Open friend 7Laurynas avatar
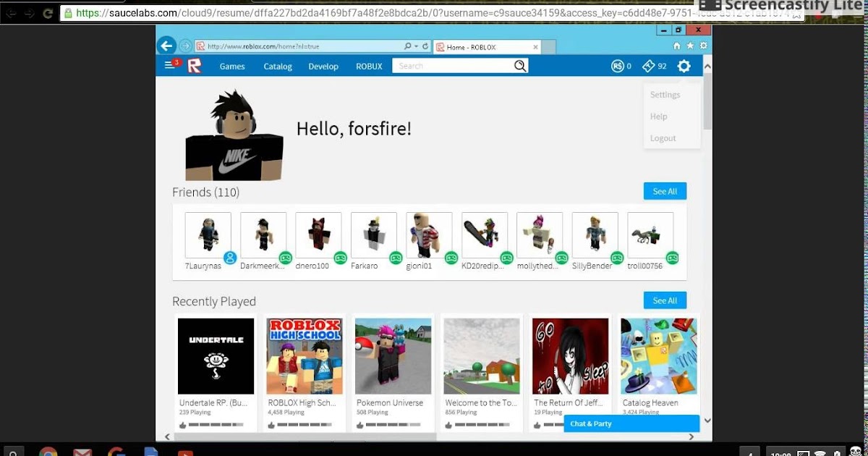The width and height of the screenshot is (868, 456). pos(208,235)
